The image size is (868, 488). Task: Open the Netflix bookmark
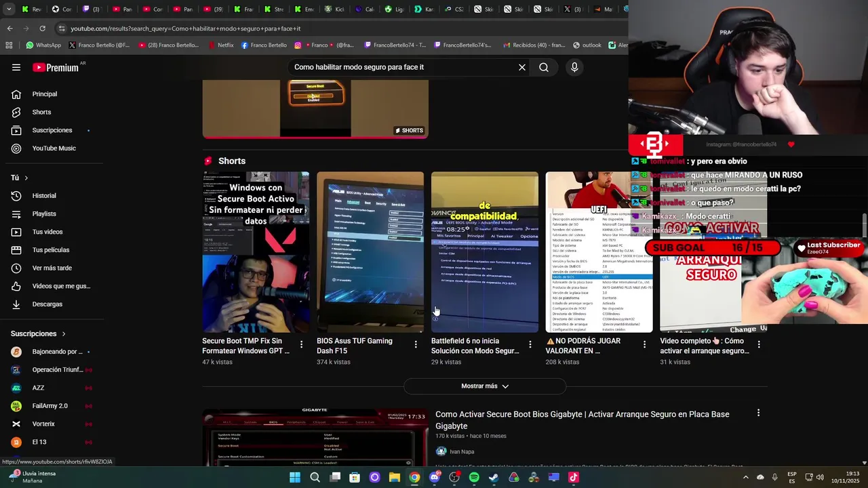coord(220,45)
